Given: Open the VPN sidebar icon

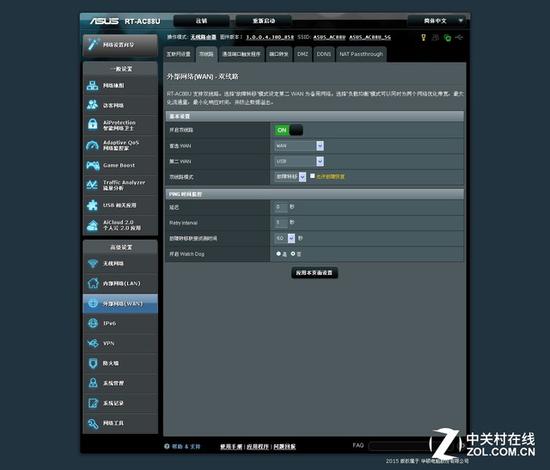Looking at the screenshot, I should pos(93,343).
